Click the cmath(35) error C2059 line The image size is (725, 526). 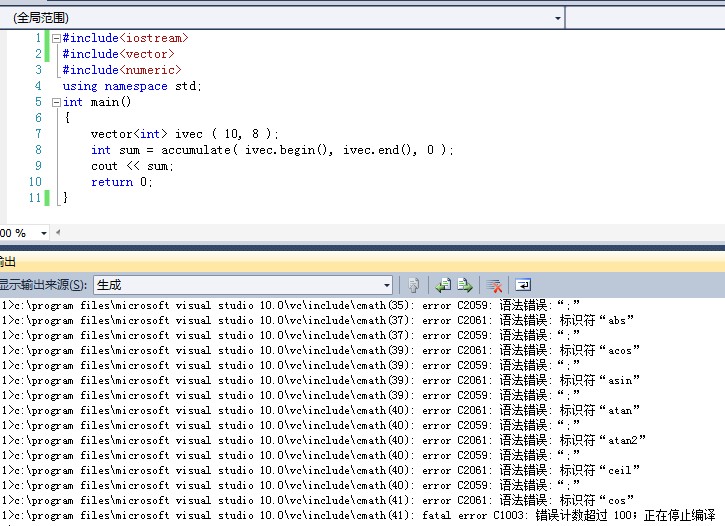[x=300, y=305]
